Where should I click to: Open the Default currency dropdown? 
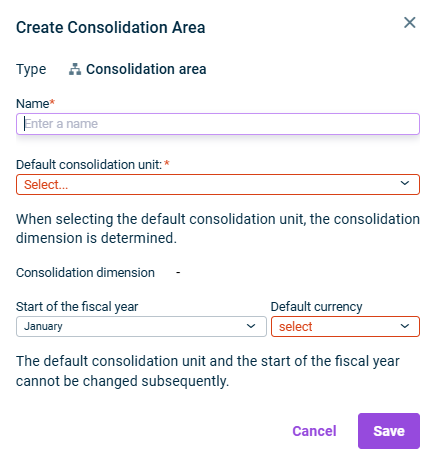click(345, 326)
